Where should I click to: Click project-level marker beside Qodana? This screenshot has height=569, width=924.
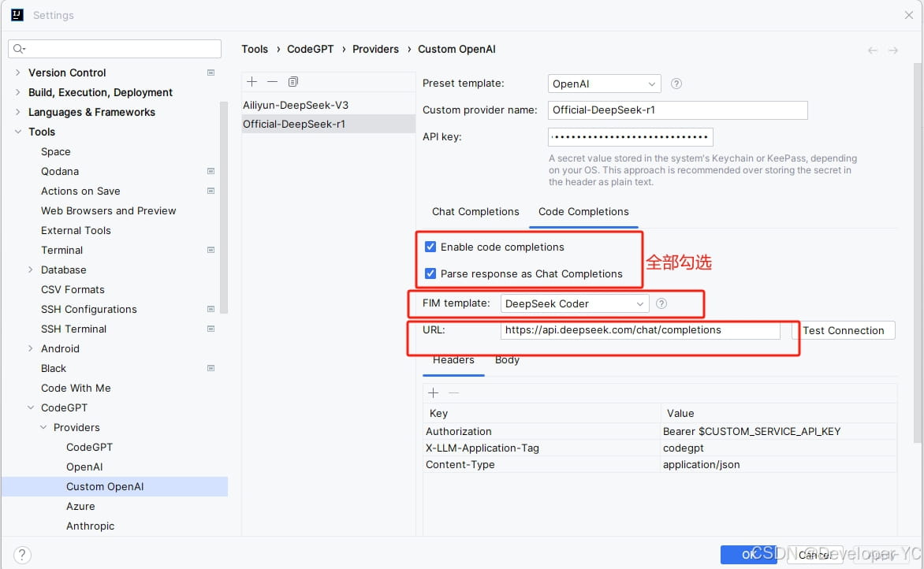click(x=211, y=171)
